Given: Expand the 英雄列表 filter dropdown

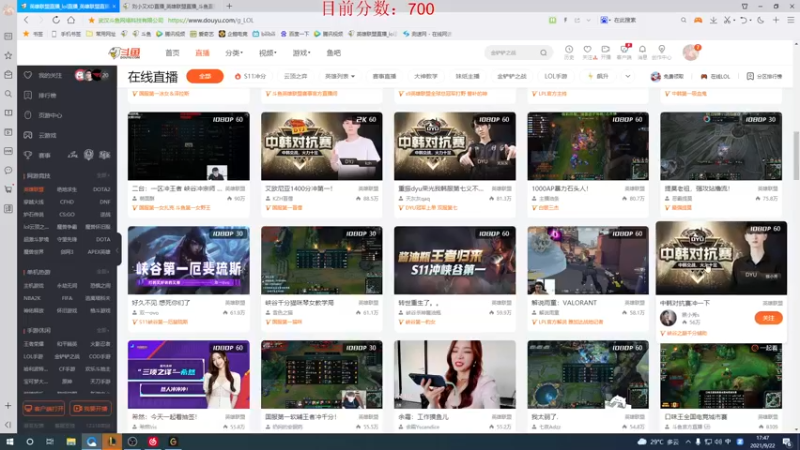Looking at the screenshot, I should pos(340,76).
